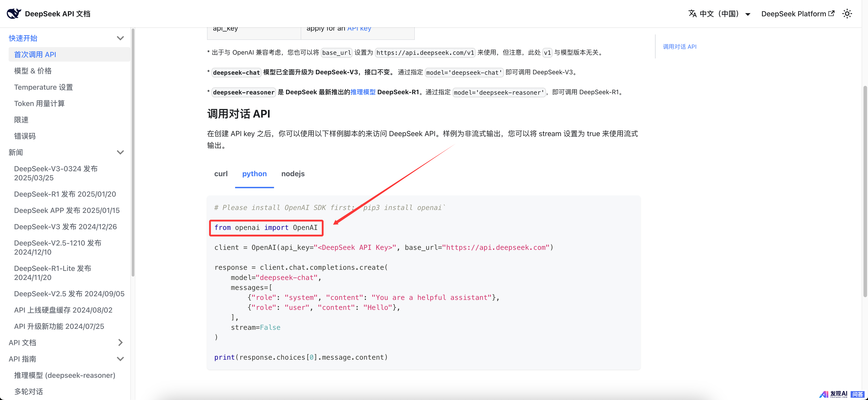Collapse the API 指南 sidebar section
This screenshot has height=400, width=868.
coord(120,359)
